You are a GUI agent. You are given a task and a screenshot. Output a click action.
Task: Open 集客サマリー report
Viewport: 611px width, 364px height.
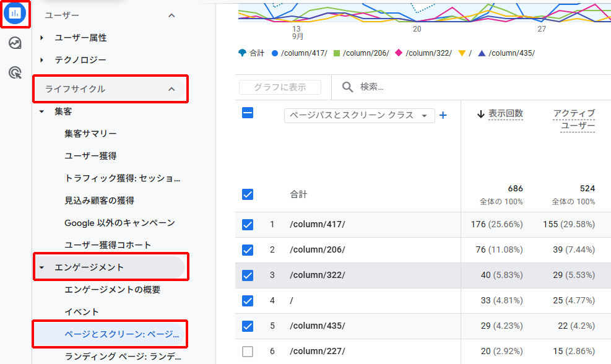[x=90, y=134]
